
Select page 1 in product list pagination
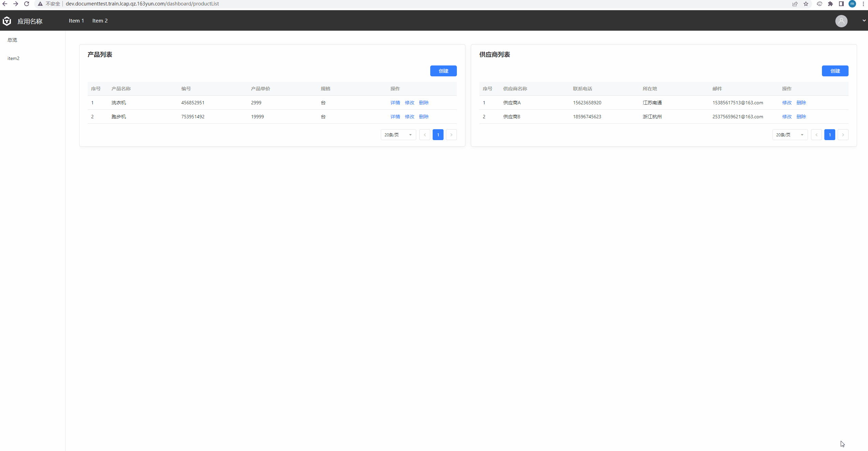(x=438, y=135)
